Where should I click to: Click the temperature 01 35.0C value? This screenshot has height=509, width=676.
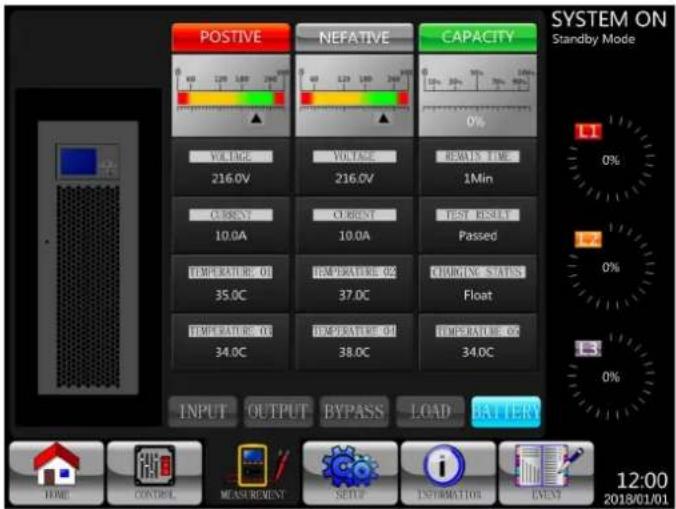(231, 295)
